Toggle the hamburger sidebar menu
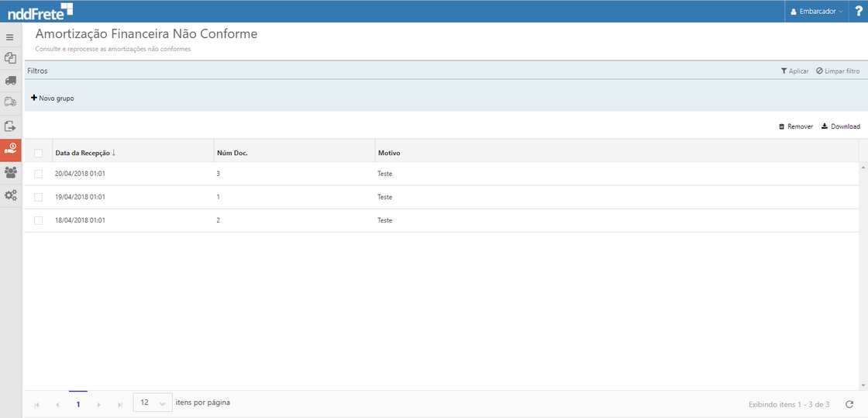Screen dimensions: 868x418 10,37
